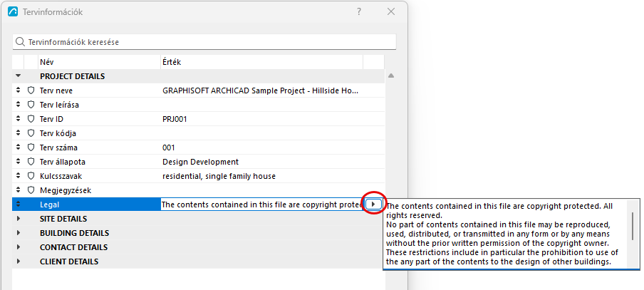
Task: Click the reorder handle of Terv kódja row
Action: pyautogui.click(x=18, y=133)
